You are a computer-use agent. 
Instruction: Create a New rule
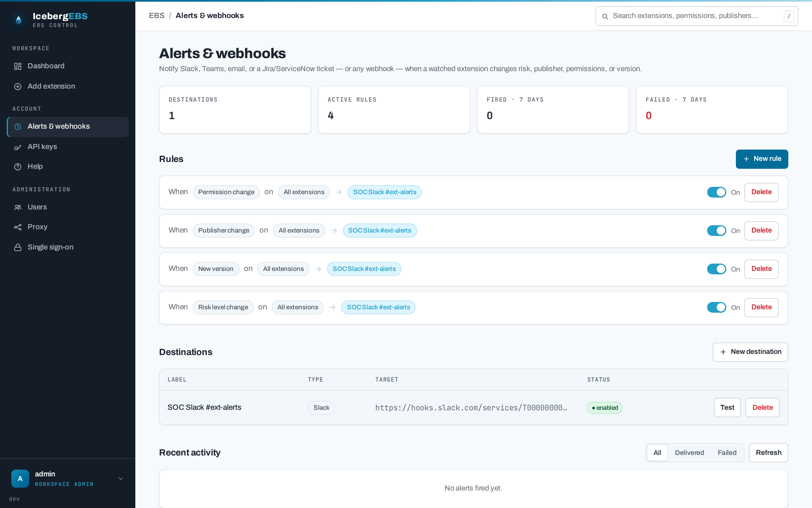click(762, 159)
